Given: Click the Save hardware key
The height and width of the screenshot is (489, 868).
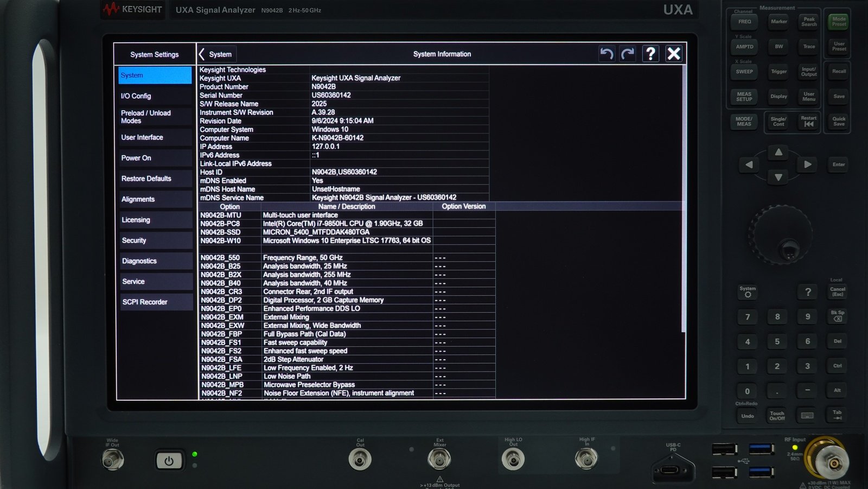Looking at the screenshot, I should [x=839, y=97].
